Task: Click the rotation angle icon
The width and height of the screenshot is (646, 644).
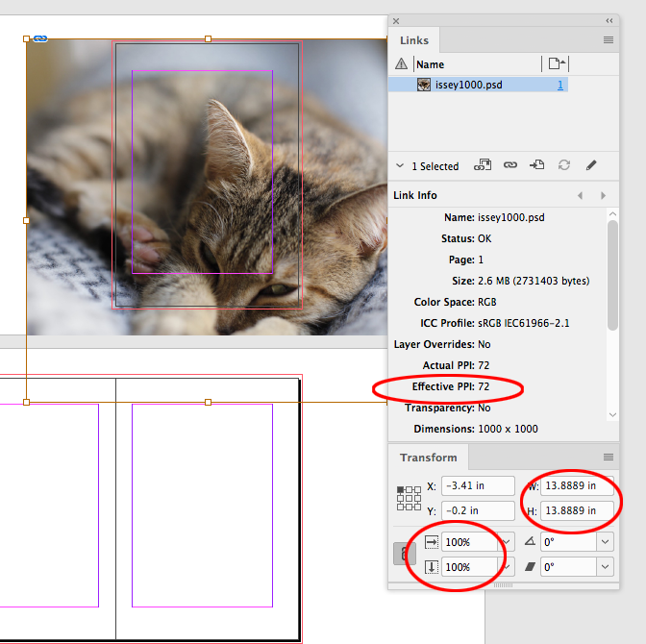Action: point(530,541)
